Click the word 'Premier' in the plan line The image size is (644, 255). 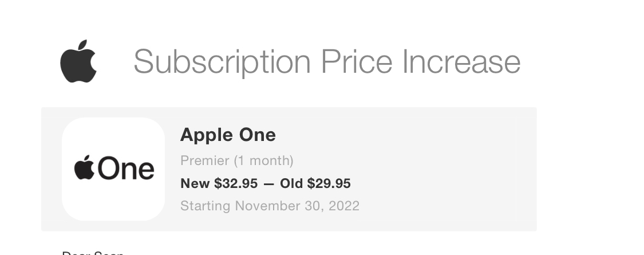click(x=205, y=160)
